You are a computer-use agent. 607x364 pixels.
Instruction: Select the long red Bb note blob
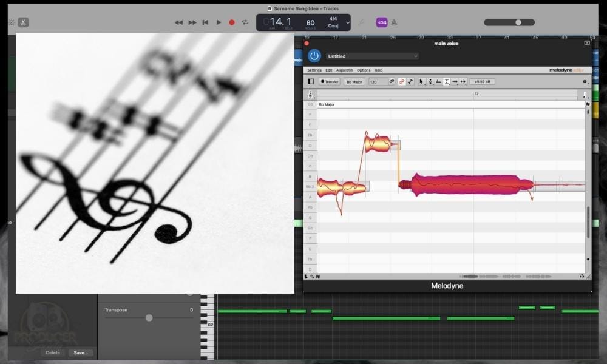(466, 184)
